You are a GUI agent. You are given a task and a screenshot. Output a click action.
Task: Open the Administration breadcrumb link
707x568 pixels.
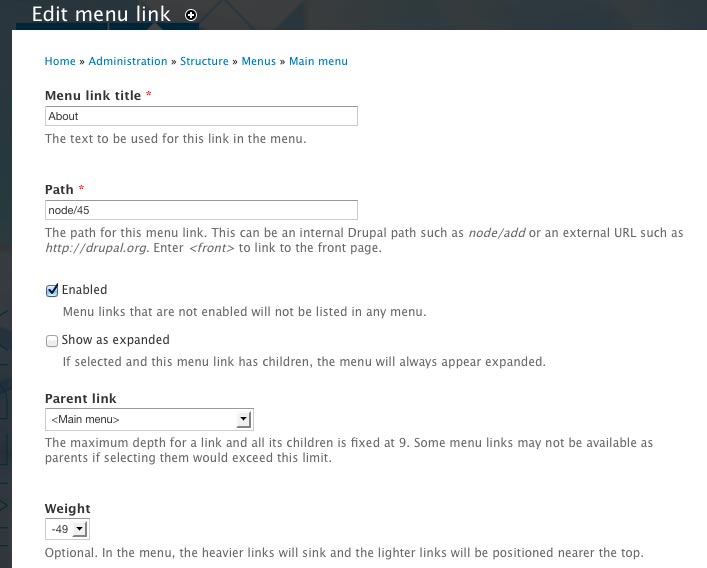pyautogui.click(x=128, y=61)
